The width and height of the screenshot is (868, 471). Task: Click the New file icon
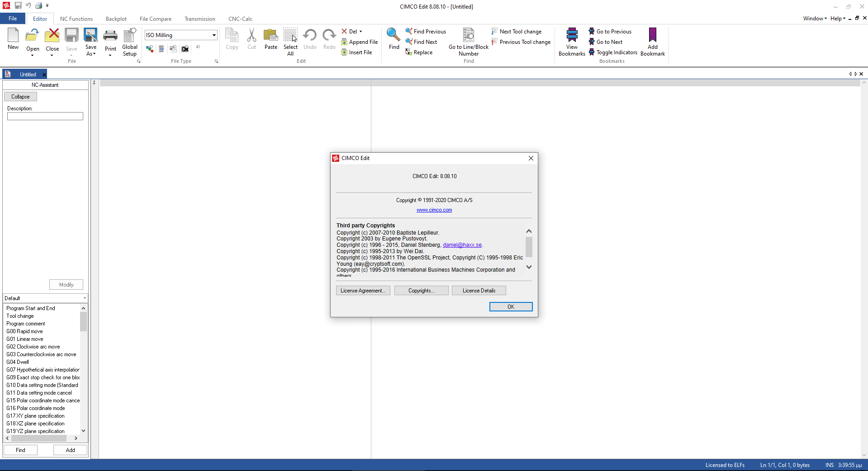tap(13, 35)
